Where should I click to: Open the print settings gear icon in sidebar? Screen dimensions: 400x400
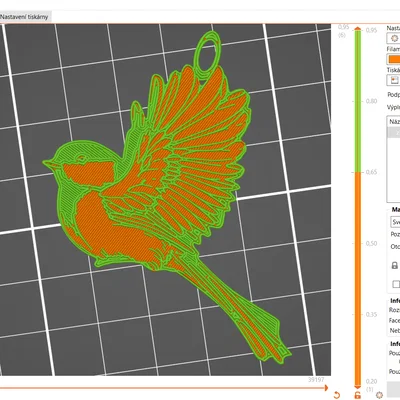point(394,38)
